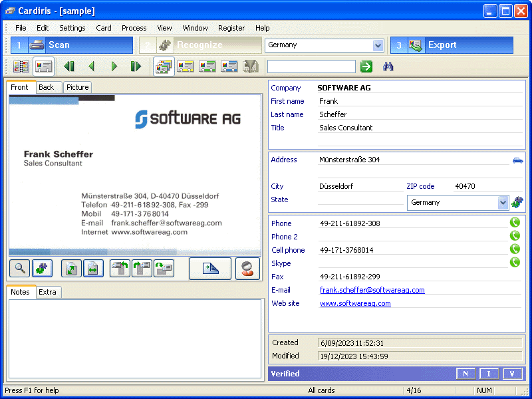Screen dimensions: 532x399
Task: Jump to the last card
Action: pyautogui.click(x=136, y=66)
